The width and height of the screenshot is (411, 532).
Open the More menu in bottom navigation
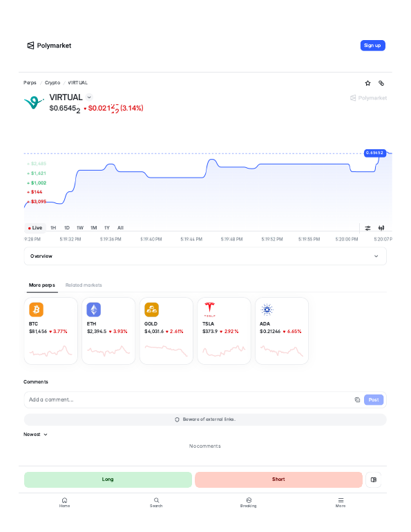341,502
